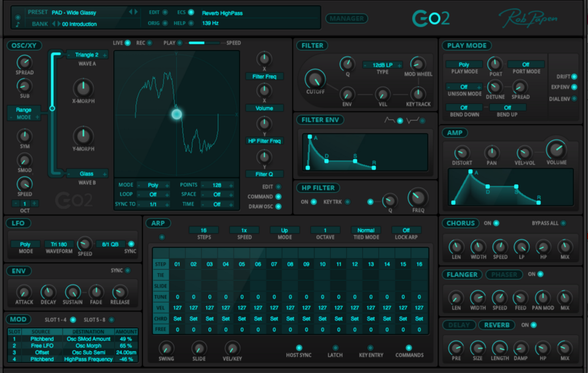This screenshot has width=588, height=373.
Task: Click the normal envelope shape icon in Filter Env
Action: [x=389, y=120]
